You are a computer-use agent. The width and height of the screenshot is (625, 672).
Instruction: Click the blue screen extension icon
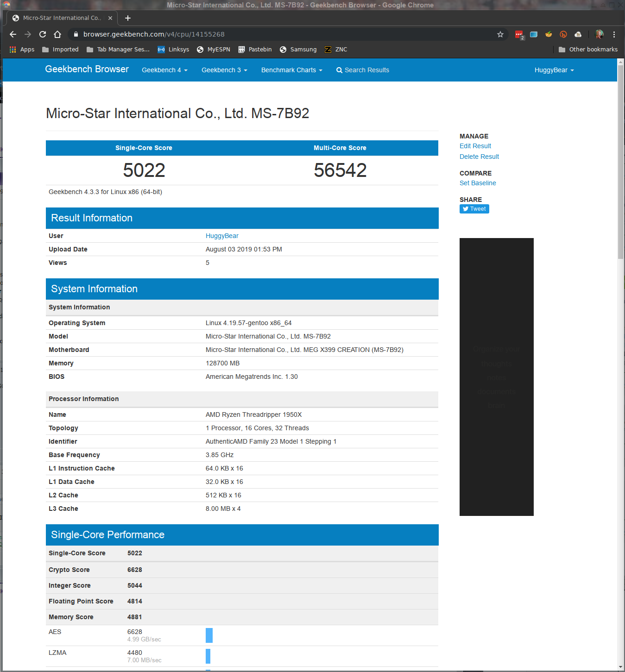pos(534,34)
